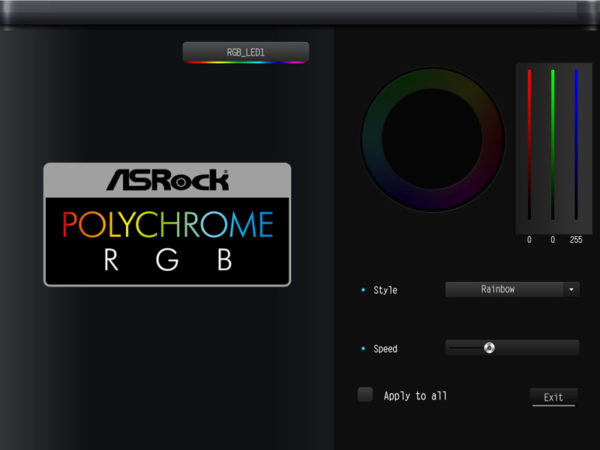The height and width of the screenshot is (450, 600).
Task: Click the Speed slider knob
Action: pos(489,347)
